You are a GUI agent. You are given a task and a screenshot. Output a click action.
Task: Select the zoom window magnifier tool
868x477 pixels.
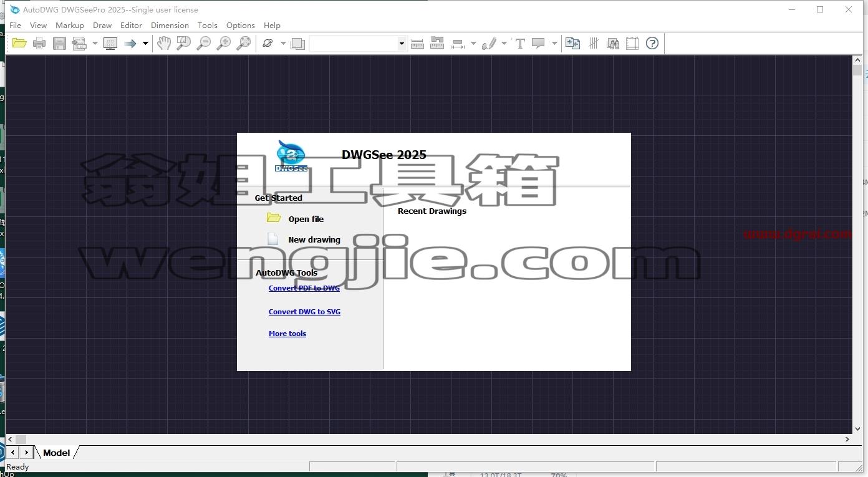coord(183,43)
